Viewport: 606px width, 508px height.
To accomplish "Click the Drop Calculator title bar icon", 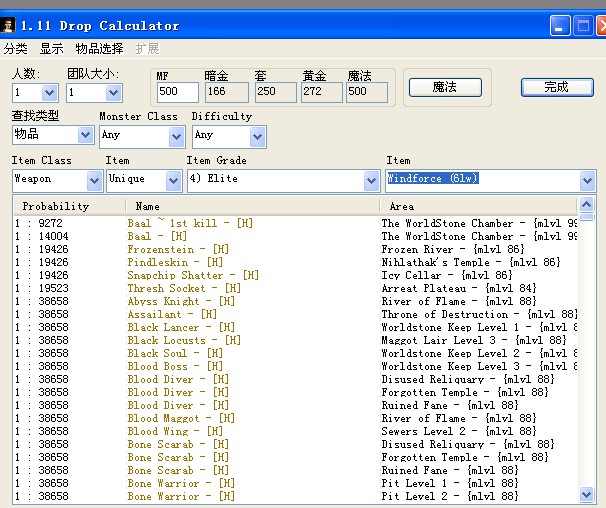I will pyautogui.click(x=8, y=26).
